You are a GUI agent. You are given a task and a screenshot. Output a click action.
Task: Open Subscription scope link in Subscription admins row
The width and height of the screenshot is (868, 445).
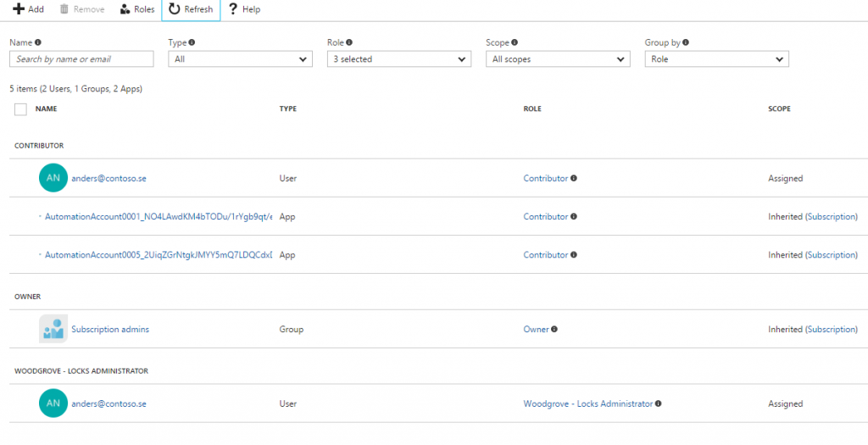click(831, 329)
